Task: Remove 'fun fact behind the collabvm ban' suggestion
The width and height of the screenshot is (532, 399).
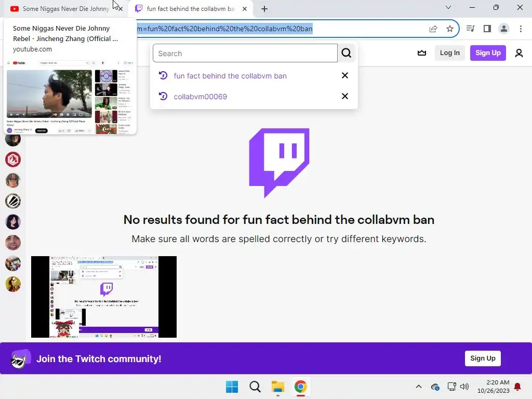Action: tap(345, 75)
